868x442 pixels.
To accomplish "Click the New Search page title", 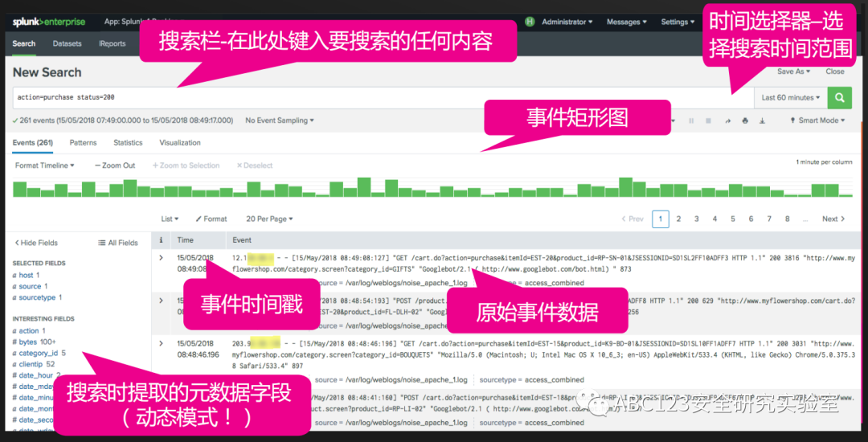I will (47, 72).
